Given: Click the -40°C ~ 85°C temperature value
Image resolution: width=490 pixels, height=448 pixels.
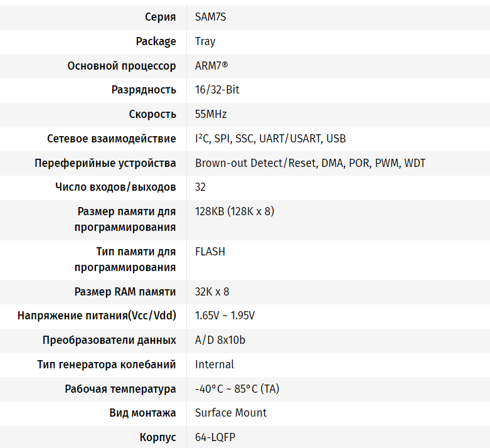Looking at the screenshot, I should tap(237, 389).
